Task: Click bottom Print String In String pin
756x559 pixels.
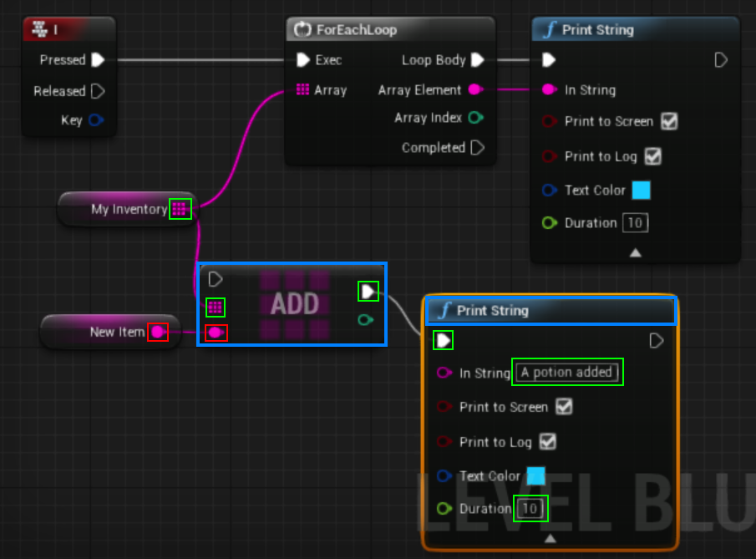Action: 444,373
